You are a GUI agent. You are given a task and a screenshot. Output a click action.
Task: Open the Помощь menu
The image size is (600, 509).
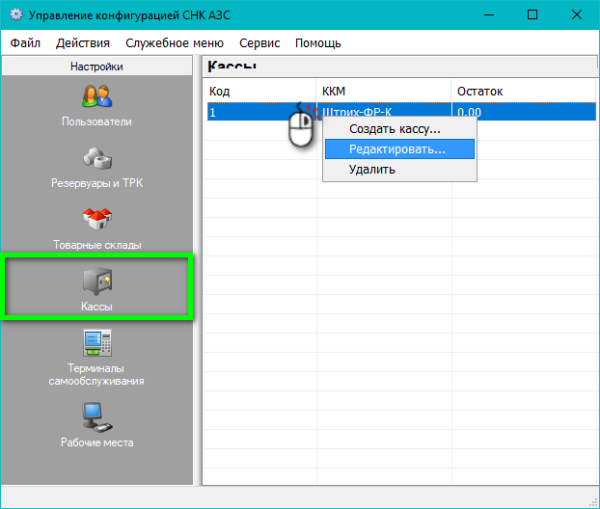click(318, 43)
